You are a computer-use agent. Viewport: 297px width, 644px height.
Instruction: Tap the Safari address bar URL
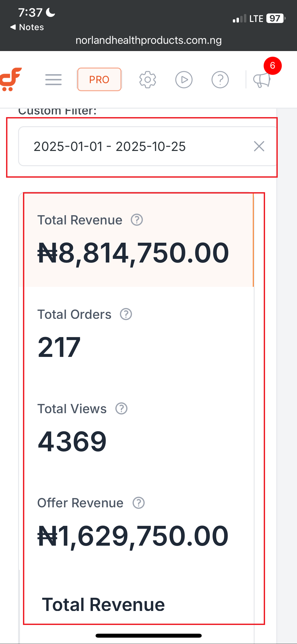[x=148, y=40]
